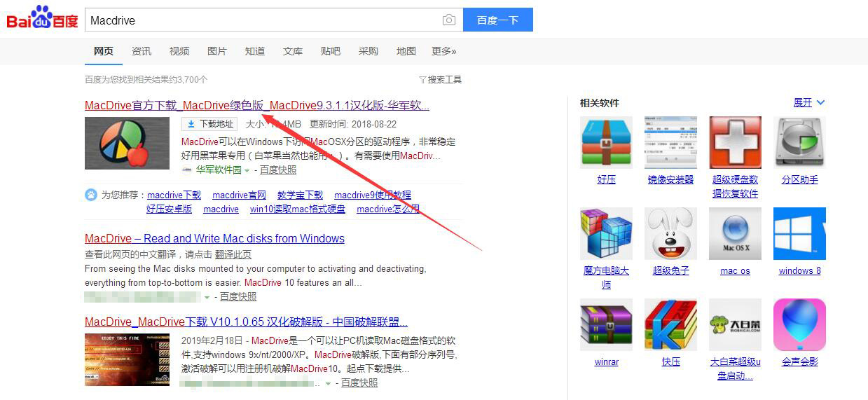The image size is (868, 400).
Task: Open camera image search icon
Action: (449, 20)
